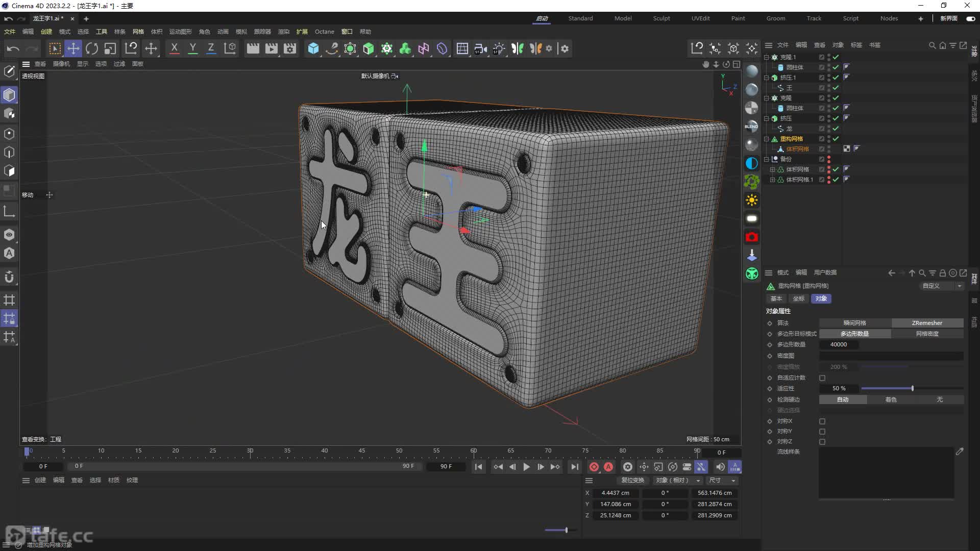Expand the 体积网格 node under 备份
This screenshot has height=551, width=980.
pyautogui.click(x=772, y=169)
